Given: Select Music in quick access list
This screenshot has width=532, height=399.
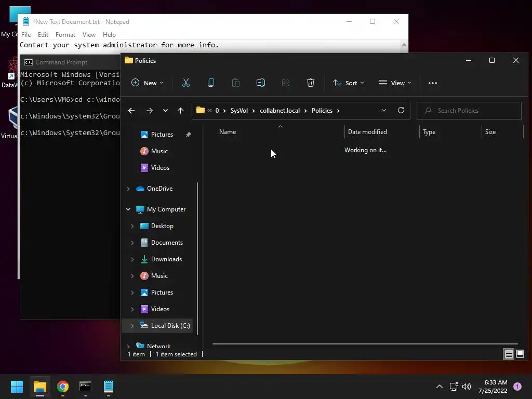Looking at the screenshot, I should (159, 151).
